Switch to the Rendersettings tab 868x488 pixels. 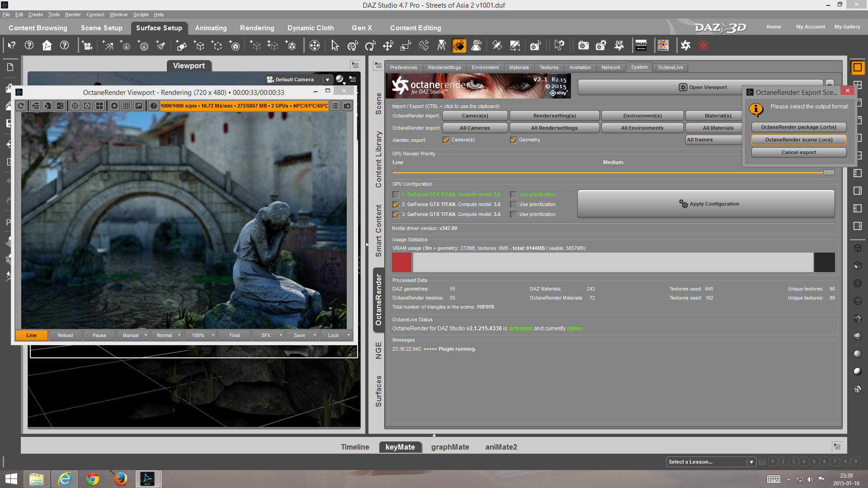point(444,68)
